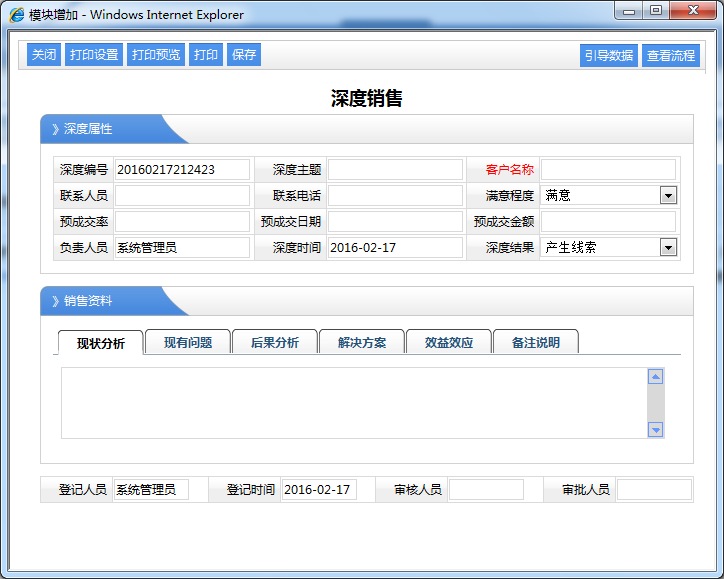The height and width of the screenshot is (579, 724).
Task: Click the Internet Explorer icon in title bar
Action: point(16,15)
